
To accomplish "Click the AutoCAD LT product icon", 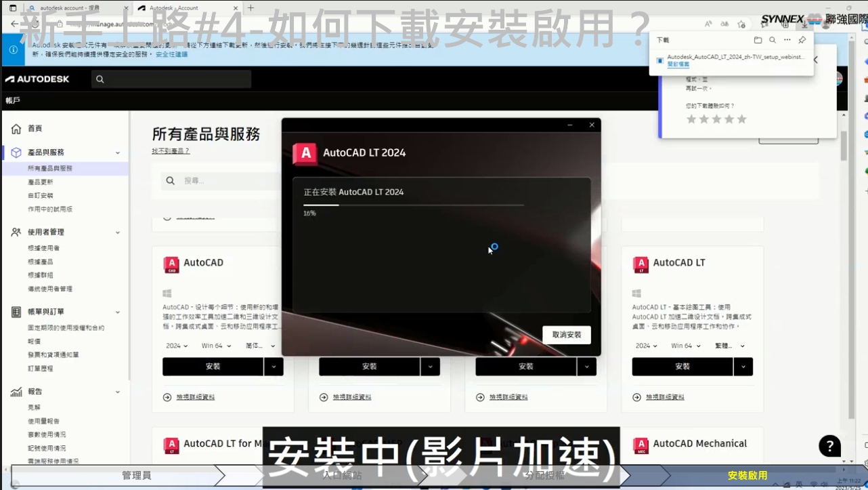I will (x=641, y=264).
